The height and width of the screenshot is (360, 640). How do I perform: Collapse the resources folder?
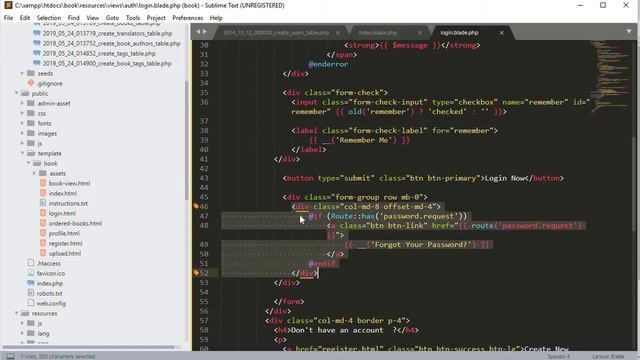tap(17, 313)
